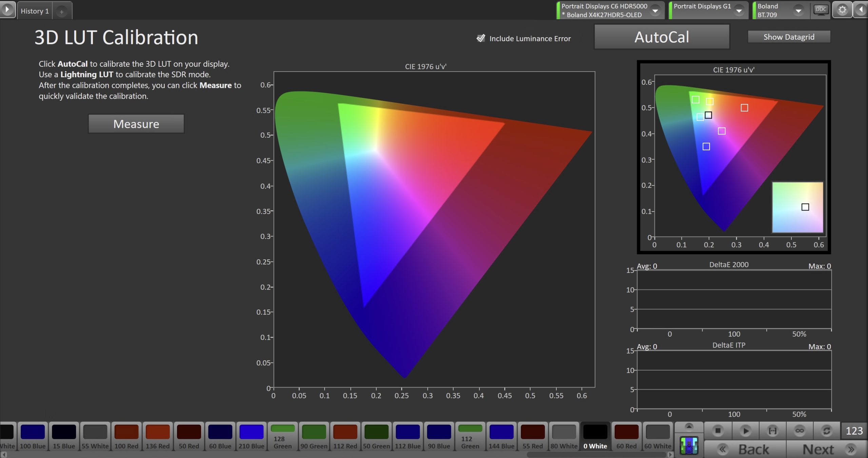Click the AutoCal button
868x458 pixels.
pyautogui.click(x=662, y=37)
